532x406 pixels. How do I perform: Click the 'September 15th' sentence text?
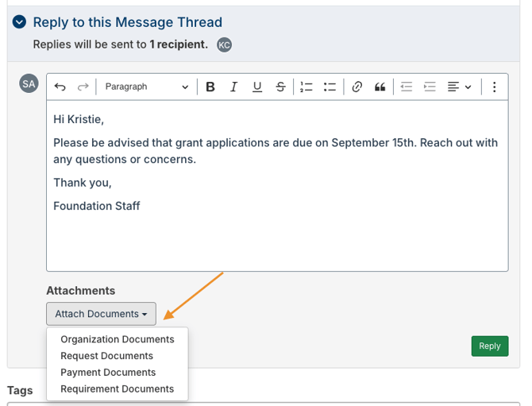pyautogui.click(x=276, y=151)
